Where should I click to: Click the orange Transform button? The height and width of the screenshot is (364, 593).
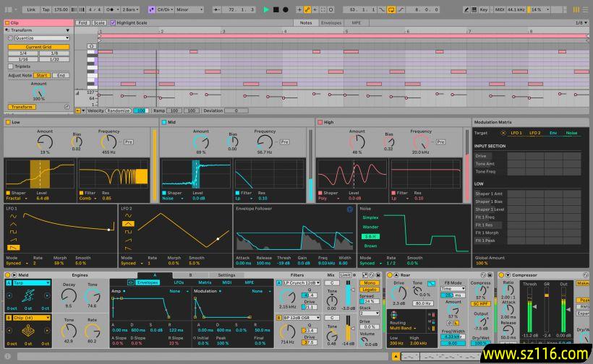tap(22, 107)
